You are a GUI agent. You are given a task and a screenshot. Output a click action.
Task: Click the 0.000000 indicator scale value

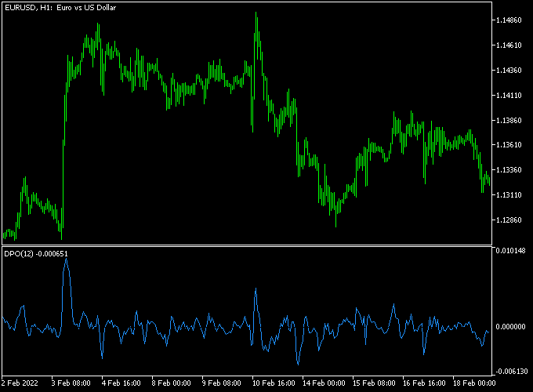pos(510,327)
